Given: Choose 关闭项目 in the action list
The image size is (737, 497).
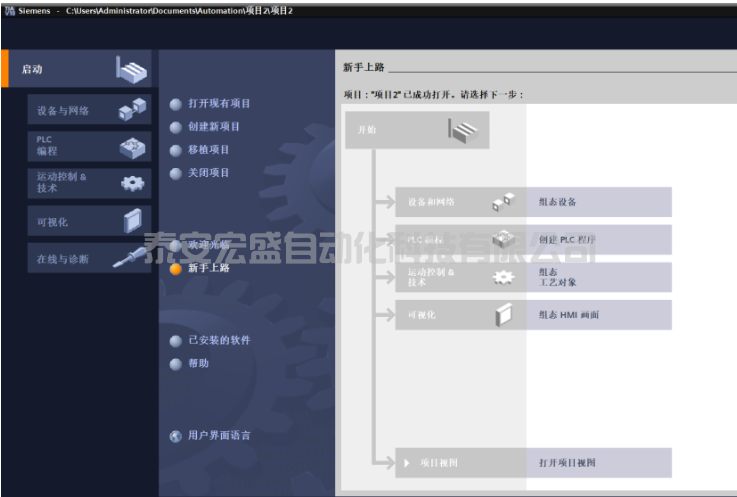Looking at the screenshot, I should tap(208, 173).
